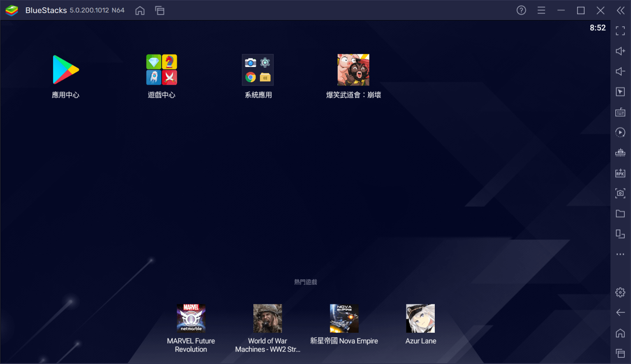Viewport: 631px width, 364px height.
Task: Open recent apps via sidebar bottom icon
Action: click(620, 353)
